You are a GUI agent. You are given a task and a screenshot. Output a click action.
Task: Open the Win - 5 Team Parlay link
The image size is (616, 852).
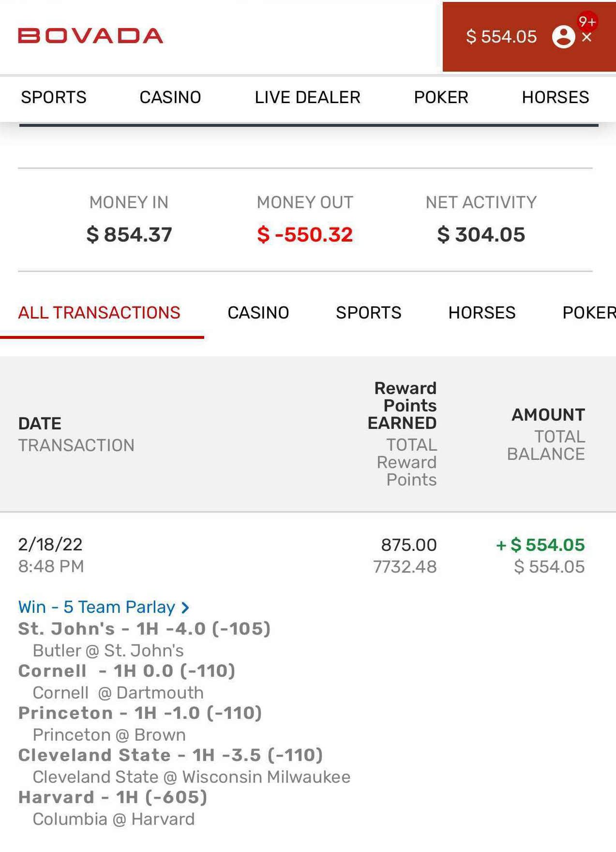(x=97, y=607)
